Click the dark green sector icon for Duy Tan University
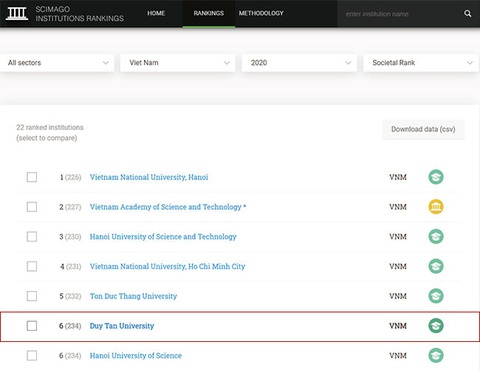 point(436,326)
